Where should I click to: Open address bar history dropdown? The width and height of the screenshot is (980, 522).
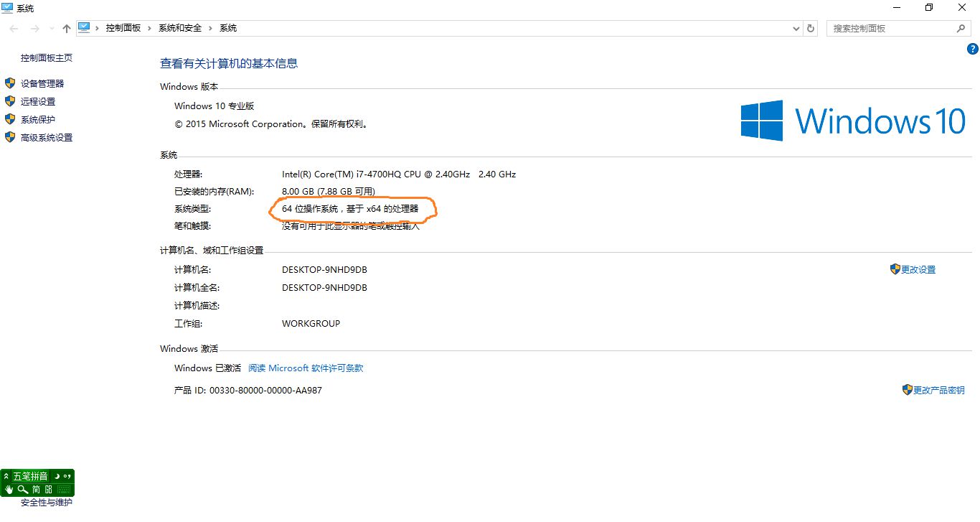pos(796,29)
